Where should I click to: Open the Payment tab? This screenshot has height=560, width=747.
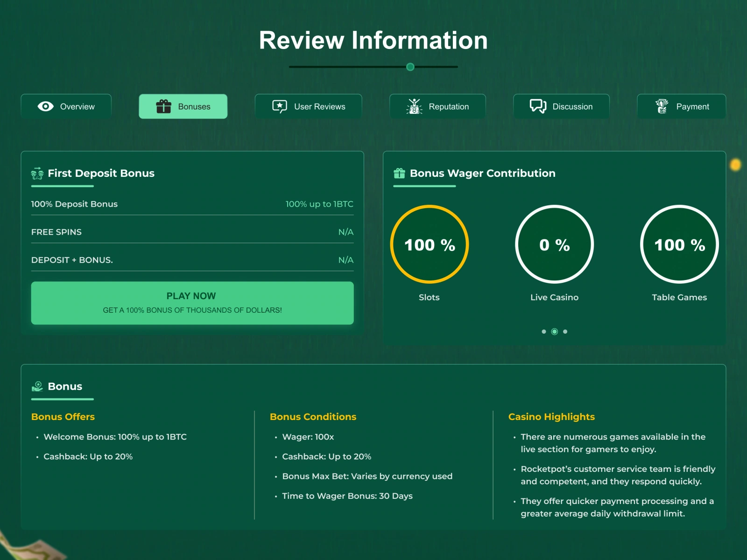click(x=682, y=106)
